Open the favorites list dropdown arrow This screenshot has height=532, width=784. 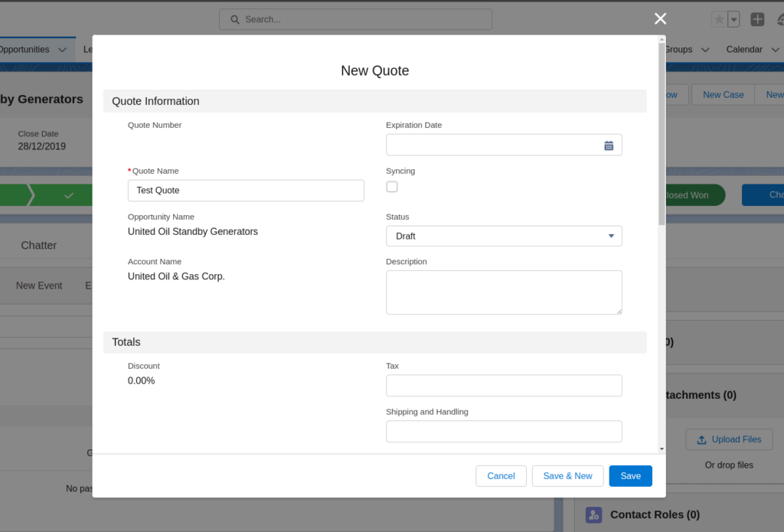tap(733, 20)
